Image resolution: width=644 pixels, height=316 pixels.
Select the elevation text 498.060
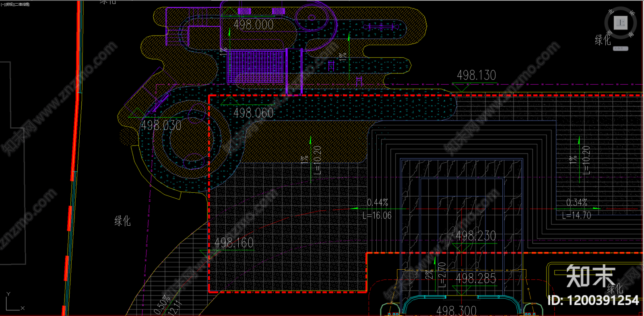[x=254, y=113]
